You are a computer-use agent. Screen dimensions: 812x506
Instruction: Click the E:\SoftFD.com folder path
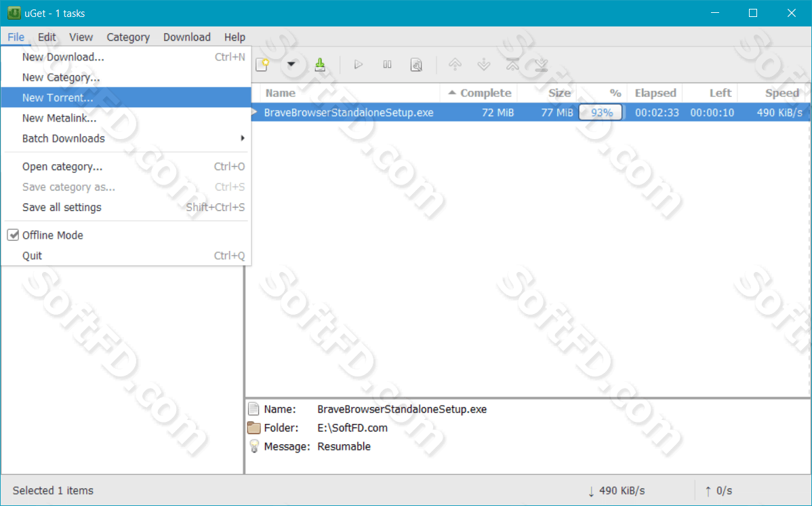[352, 428]
